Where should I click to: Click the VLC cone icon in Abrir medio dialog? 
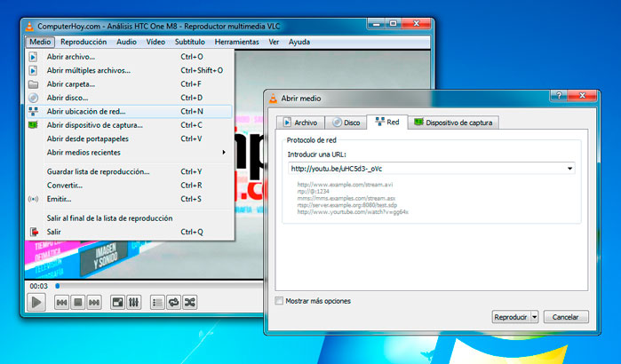pyautogui.click(x=274, y=99)
